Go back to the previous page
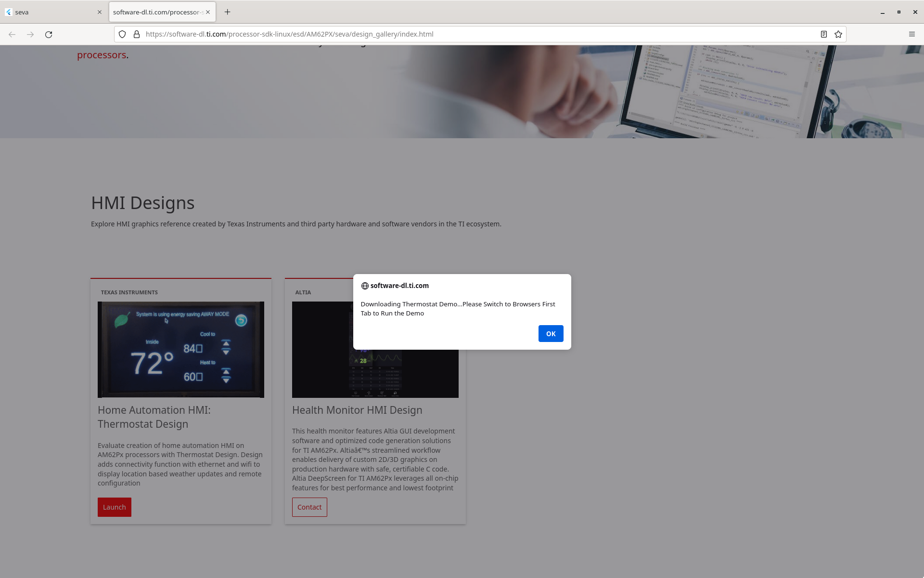This screenshot has width=924, height=578. point(12,34)
